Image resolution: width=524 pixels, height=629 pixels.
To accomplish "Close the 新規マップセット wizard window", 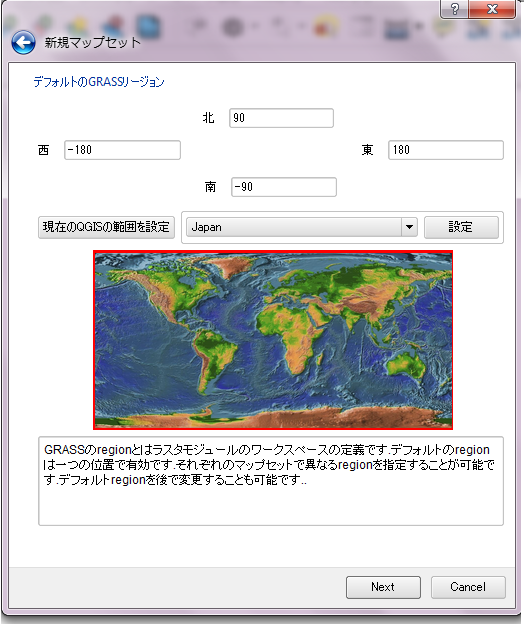I will 492,9.
